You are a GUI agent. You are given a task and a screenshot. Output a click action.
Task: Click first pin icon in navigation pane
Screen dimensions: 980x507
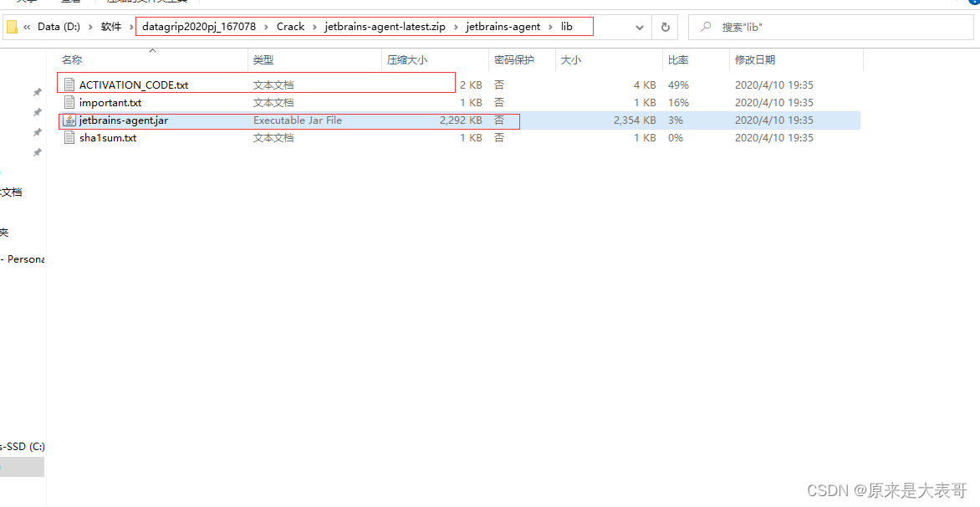(x=38, y=93)
